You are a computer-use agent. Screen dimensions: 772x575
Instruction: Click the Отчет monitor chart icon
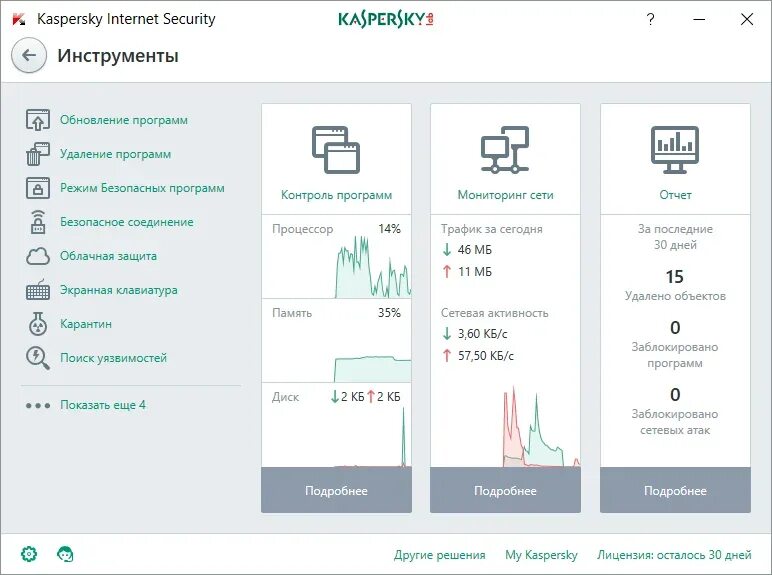click(675, 150)
